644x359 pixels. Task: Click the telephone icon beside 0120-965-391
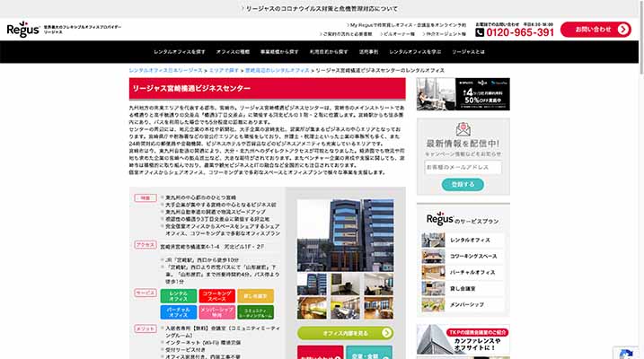coord(480,32)
